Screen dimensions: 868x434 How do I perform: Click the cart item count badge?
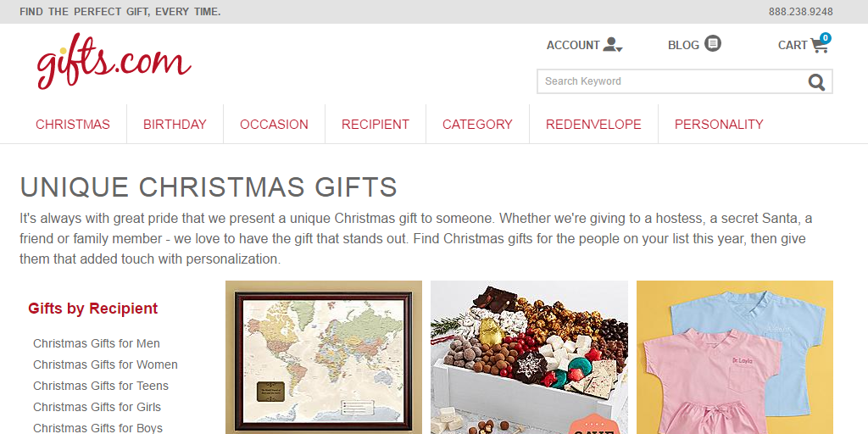[x=825, y=38]
